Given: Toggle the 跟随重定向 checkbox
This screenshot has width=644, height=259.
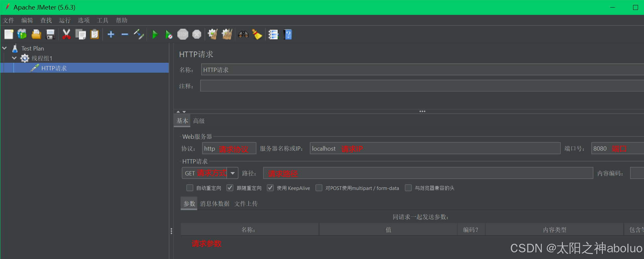Looking at the screenshot, I should [230, 188].
